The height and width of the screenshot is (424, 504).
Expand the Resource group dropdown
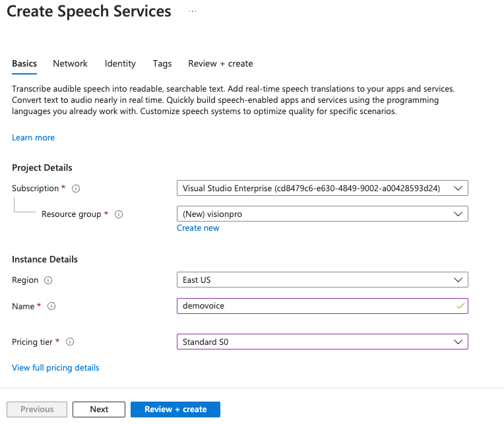click(x=322, y=214)
